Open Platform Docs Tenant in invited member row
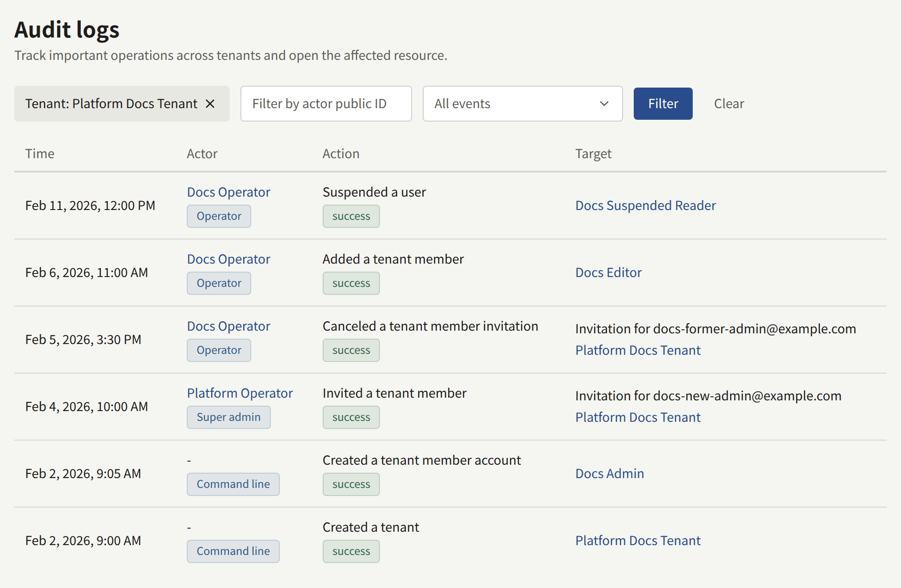 638,417
